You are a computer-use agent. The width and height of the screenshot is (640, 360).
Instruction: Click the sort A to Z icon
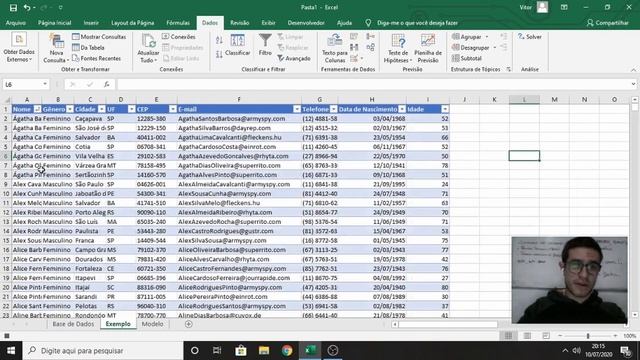point(219,40)
